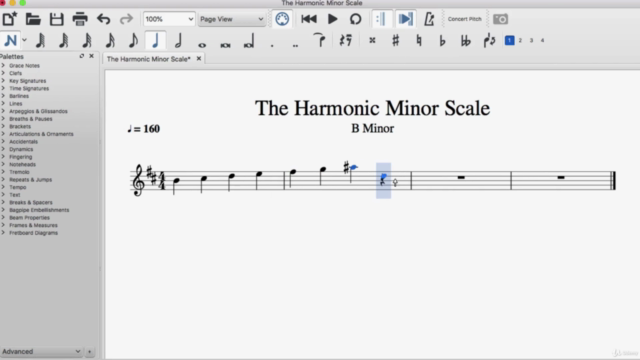640x360 pixels.
Task: Select double whole note duration
Action: tap(225, 44)
